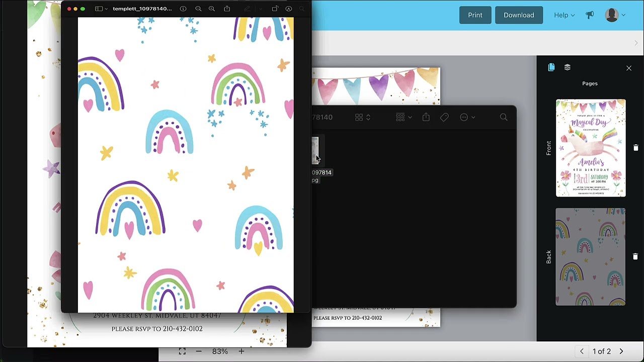
Task: Share the image from Preview toolbar
Action: [227, 9]
